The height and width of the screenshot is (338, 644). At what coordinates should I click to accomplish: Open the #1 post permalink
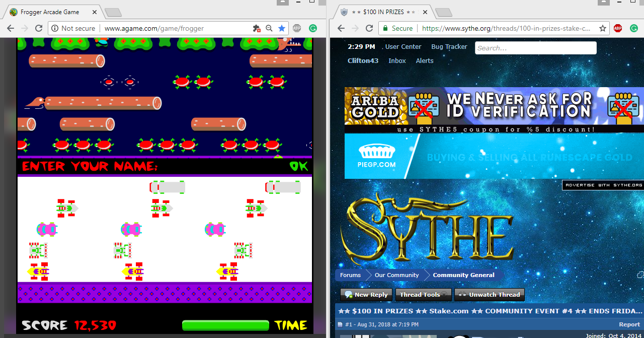point(349,325)
